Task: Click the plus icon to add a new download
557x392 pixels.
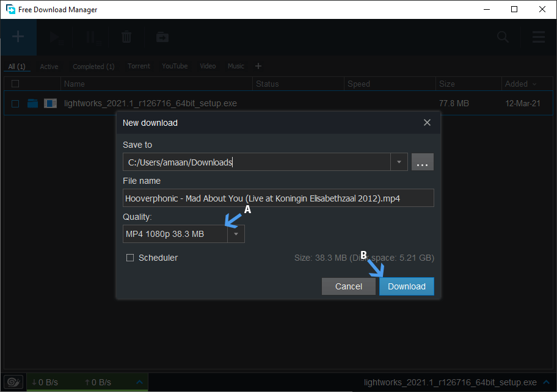Action: [x=18, y=37]
